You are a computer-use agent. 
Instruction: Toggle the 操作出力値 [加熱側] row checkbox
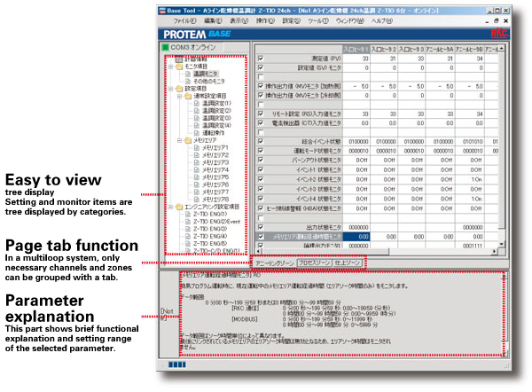click(x=261, y=86)
